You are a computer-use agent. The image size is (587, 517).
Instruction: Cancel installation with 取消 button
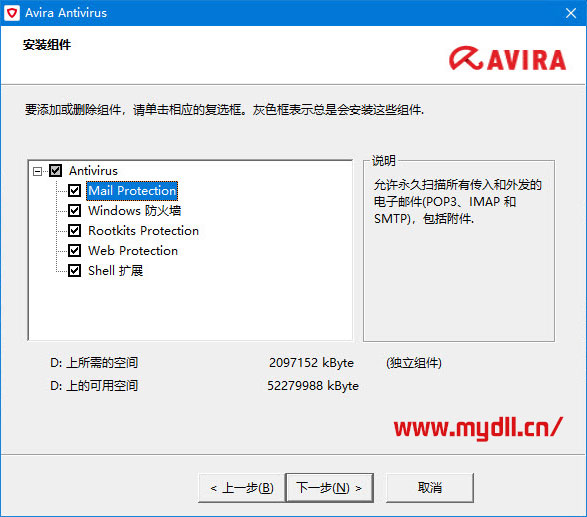[430, 488]
